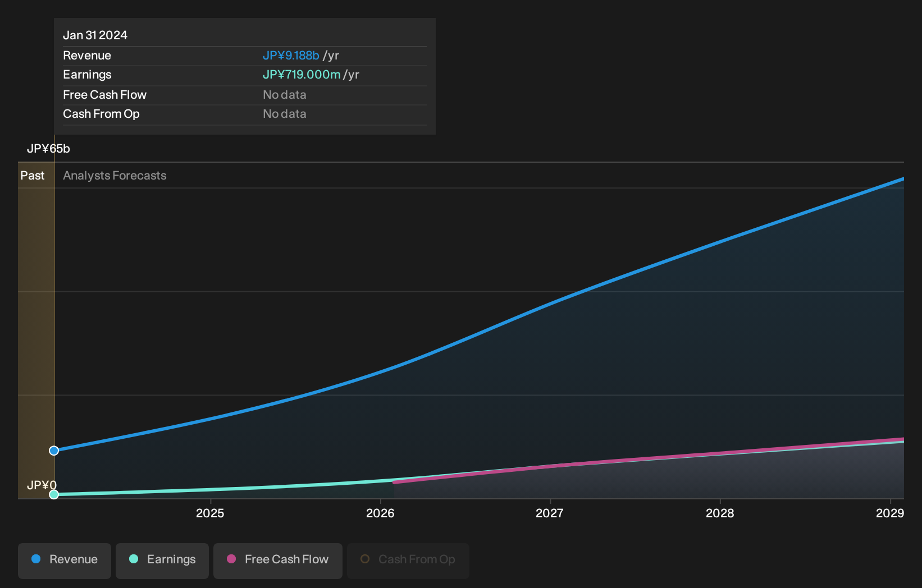This screenshot has width=922, height=588.
Task: Enable the Cash From Op series
Action: [x=408, y=561]
